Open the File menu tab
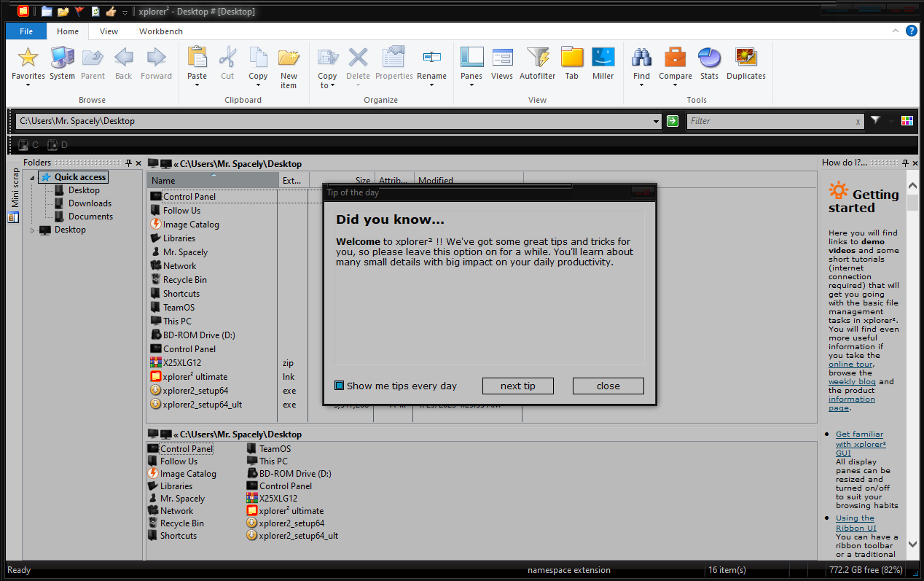 click(x=26, y=31)
